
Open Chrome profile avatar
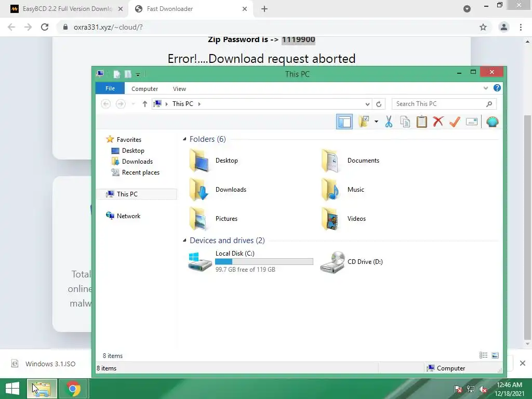pyautogui.click(x=503, y=27)
